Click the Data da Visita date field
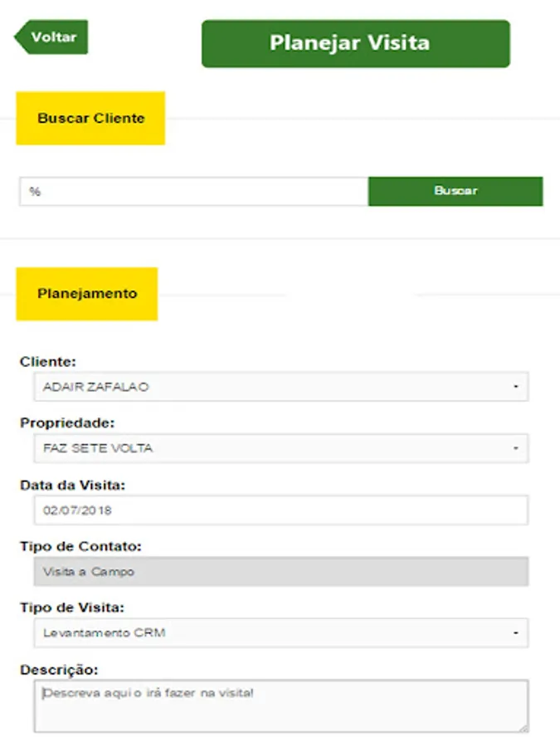 281,510
